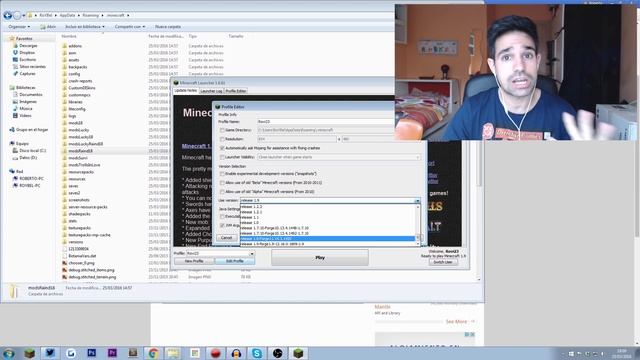The height and width of the screenshot is (360, 640).
Task: Sort by Fecha de modificación column
Action: pyautogui.click(x=166, y=36)
